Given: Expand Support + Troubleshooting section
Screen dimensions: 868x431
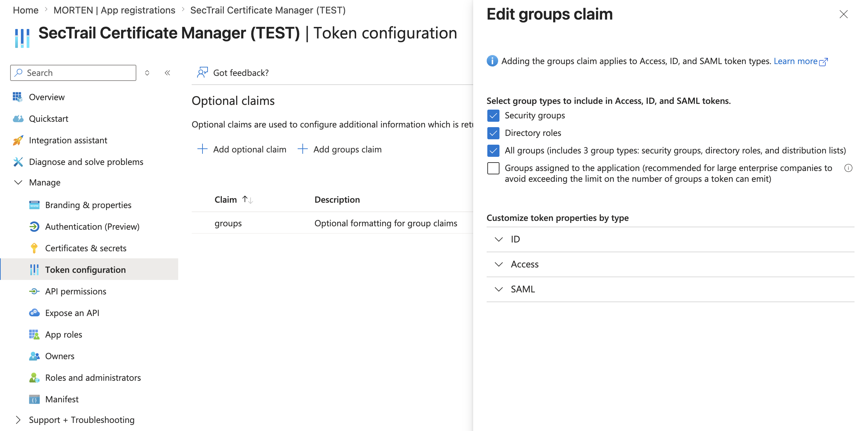Looking at the screenshot, I should (x=18, y=420).
